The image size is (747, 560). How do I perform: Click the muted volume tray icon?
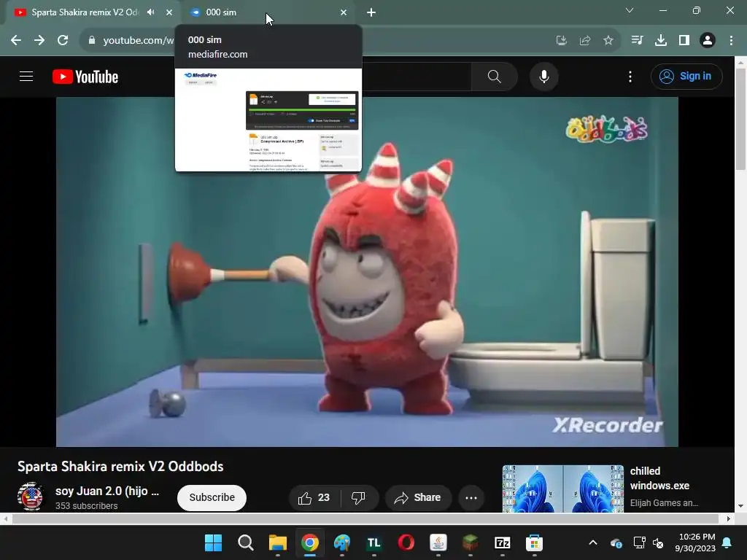658,542
